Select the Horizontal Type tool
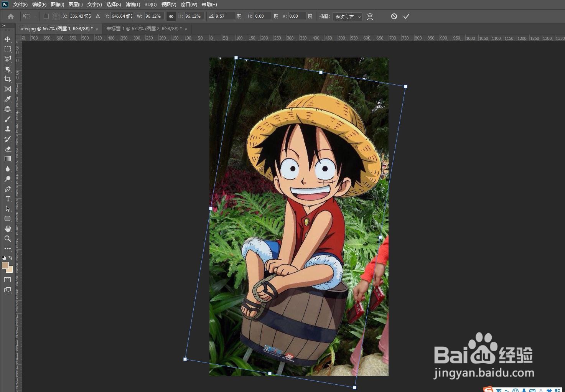Screen dimensions: 565x392 [8, 199]
